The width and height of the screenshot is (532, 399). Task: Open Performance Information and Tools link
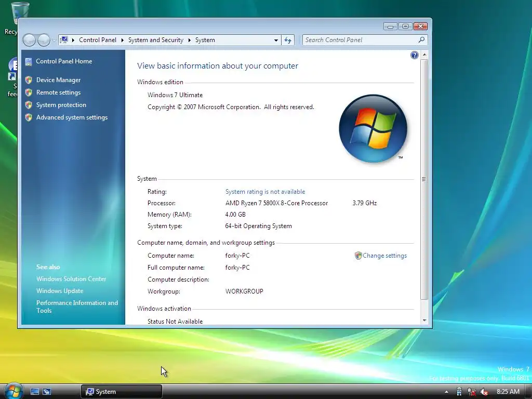click(77, 307)
